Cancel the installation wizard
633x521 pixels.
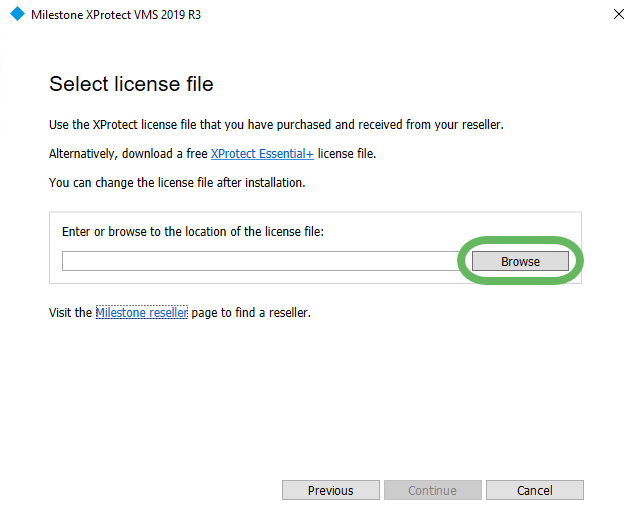(x=534, y=490)
